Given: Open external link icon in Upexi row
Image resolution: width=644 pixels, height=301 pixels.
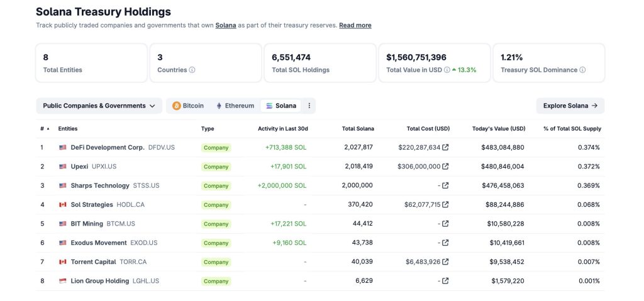Looking at the screenshot, I should [x=445, y=167].
